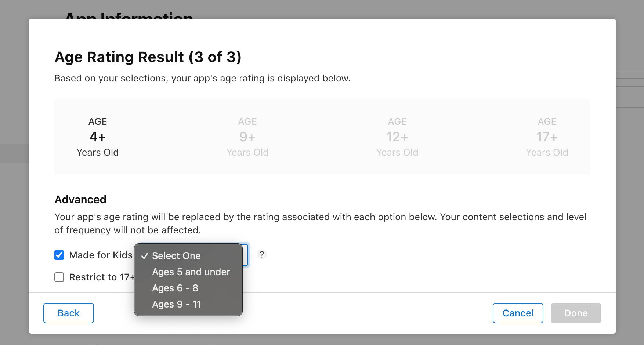Click the question mark help icon

pyautogui.click(x=262, y=254)
